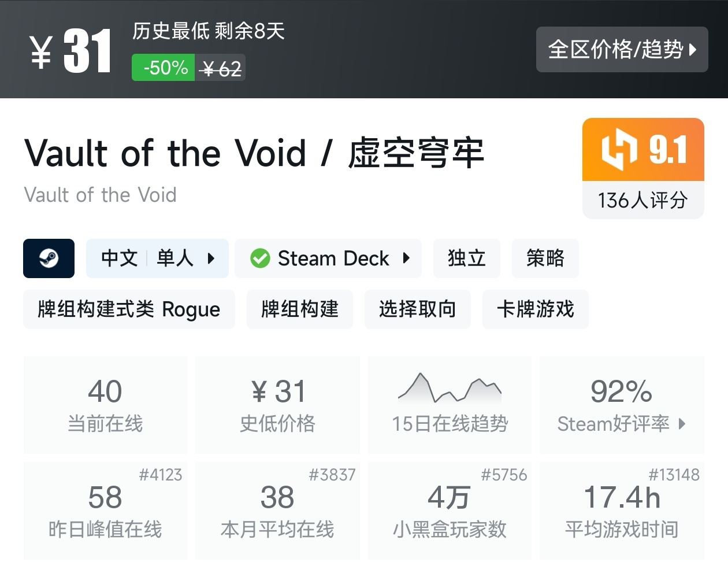This screenshot has height=562, width=728.
Task: Click the 史低价格 stat card
Action: coord(277,405)
